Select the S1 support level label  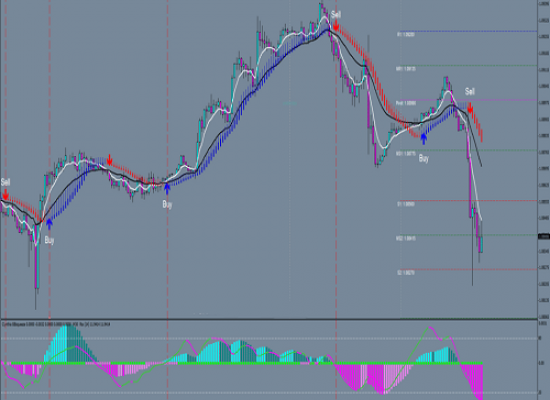[x=406, y=204]
